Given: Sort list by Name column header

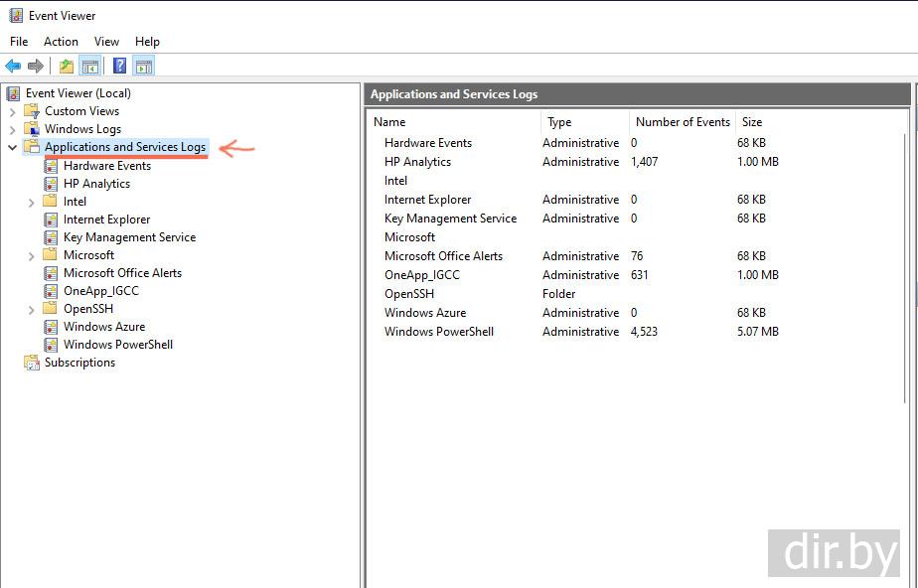Looking at the screenshot, I should coord(389,122).
